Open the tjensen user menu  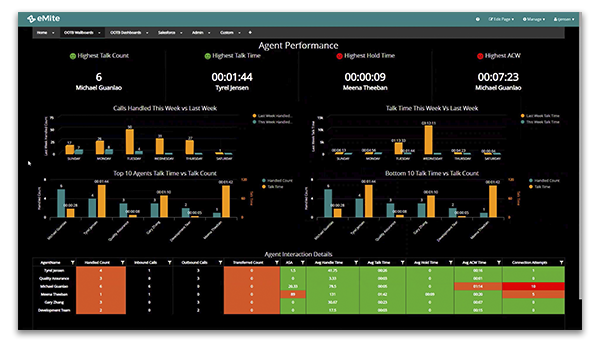[564, 19]
